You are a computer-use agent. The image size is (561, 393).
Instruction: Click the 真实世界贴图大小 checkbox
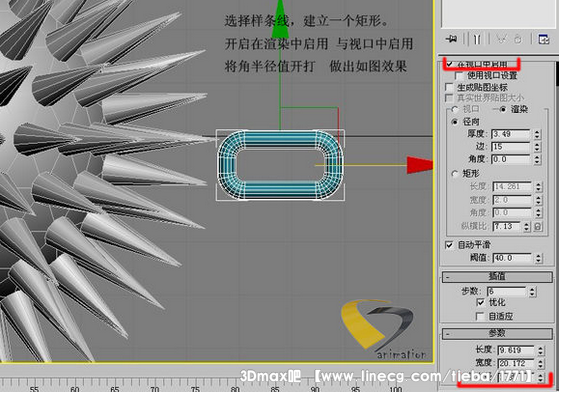[449, 98]
